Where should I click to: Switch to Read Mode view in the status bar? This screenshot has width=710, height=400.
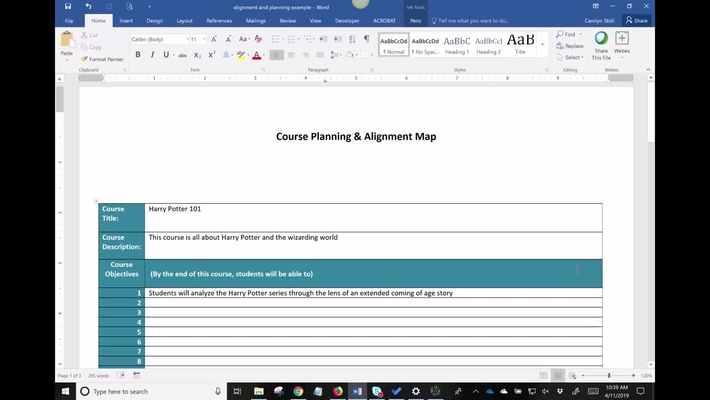[x=543, y=376]
